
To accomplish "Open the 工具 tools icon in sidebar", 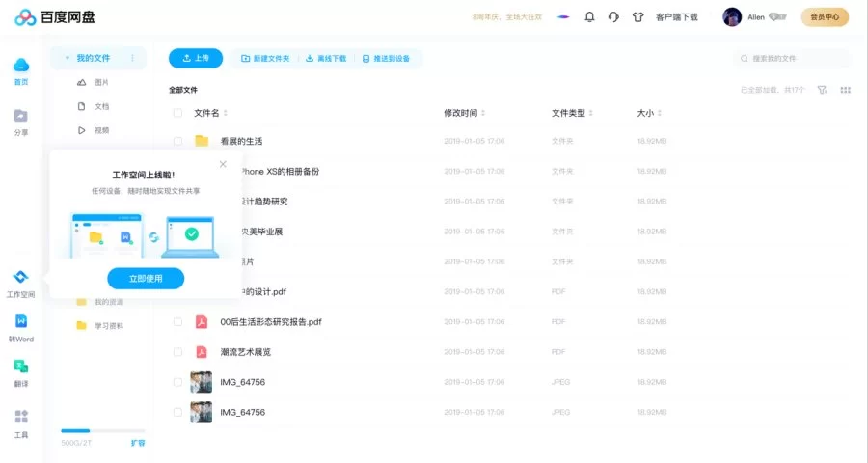I will click(20, 418).
